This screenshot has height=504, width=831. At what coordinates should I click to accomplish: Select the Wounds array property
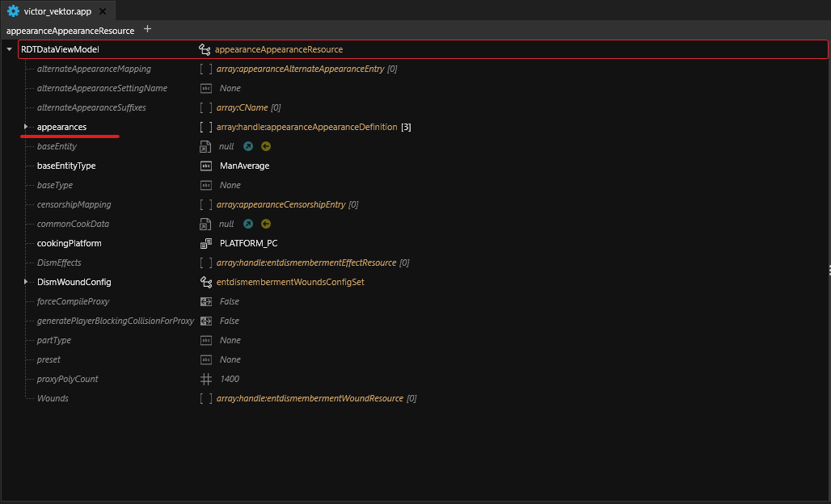pyautogui.click(x=53, y=398)
